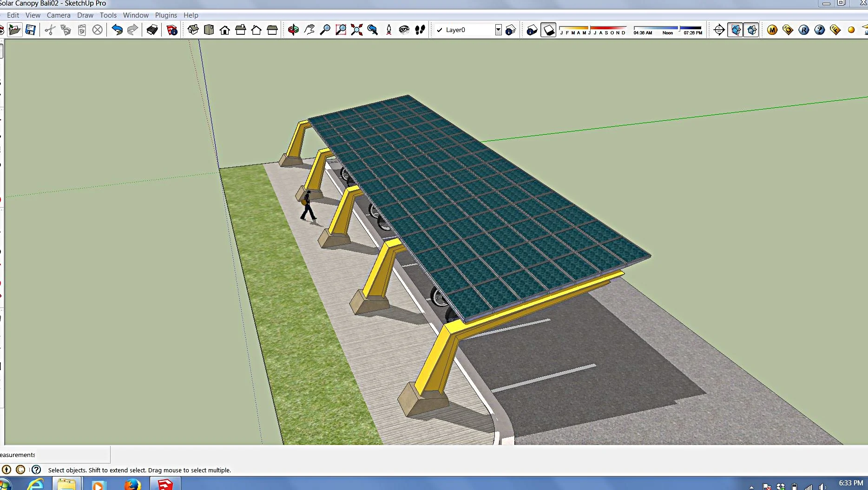
Task: Expand the Window menu
Action: click(x=136, y=15)
